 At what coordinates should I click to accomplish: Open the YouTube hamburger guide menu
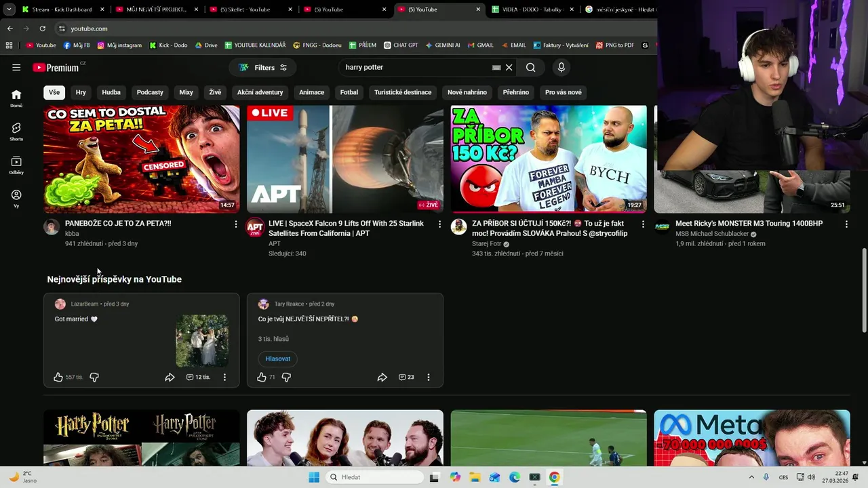click(x=16, y=67)
